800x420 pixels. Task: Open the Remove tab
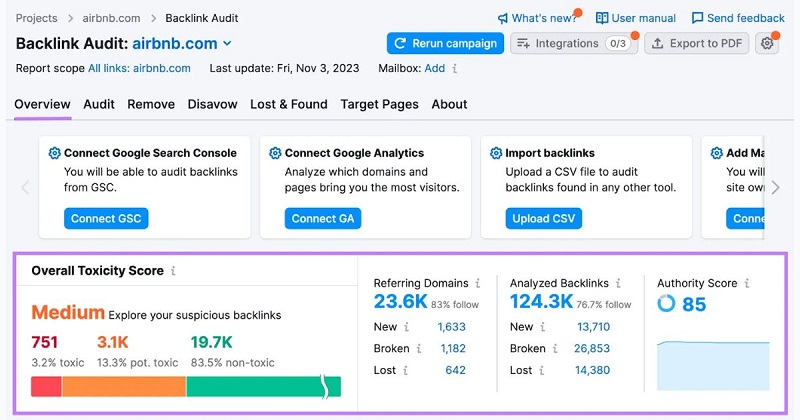click(151, 104)
